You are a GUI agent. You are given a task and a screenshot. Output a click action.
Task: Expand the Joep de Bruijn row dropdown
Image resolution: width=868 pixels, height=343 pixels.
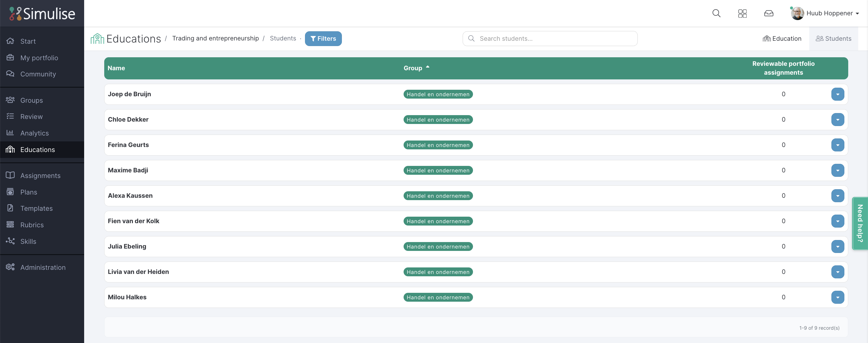[x=837, y=94]
